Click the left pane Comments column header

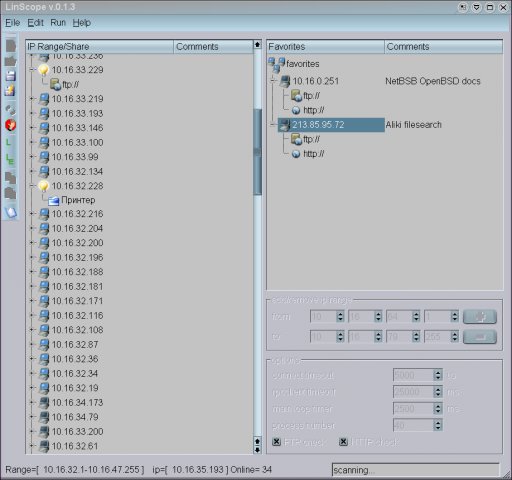click(213, 47)
